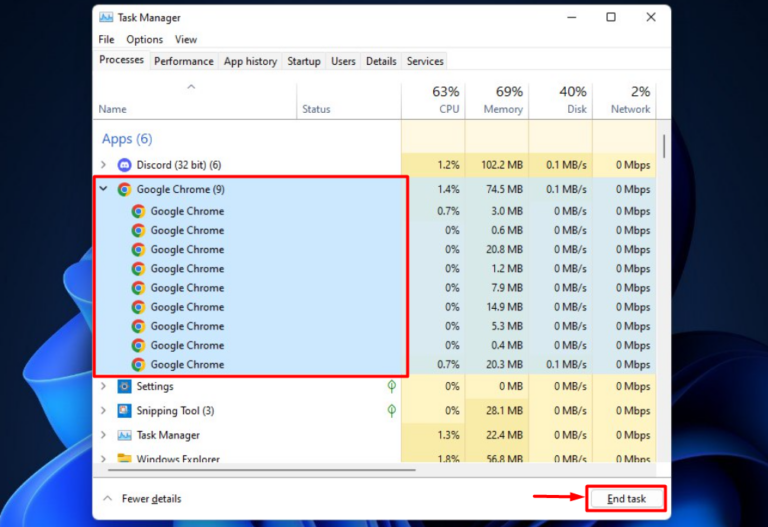Click the vertical scrollbar thumb
The image size is (768, 527).
coord(664,146)
